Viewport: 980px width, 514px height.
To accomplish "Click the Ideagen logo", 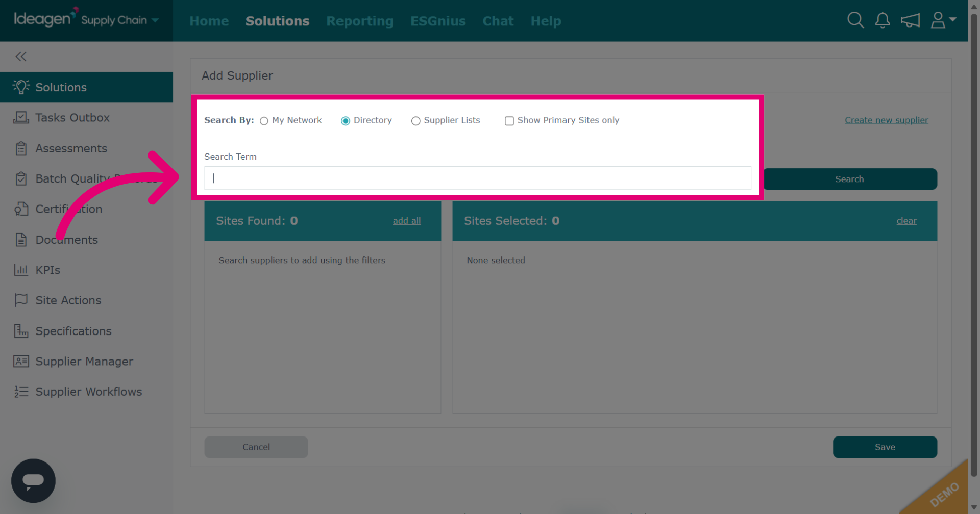I will tap(45, 18).
